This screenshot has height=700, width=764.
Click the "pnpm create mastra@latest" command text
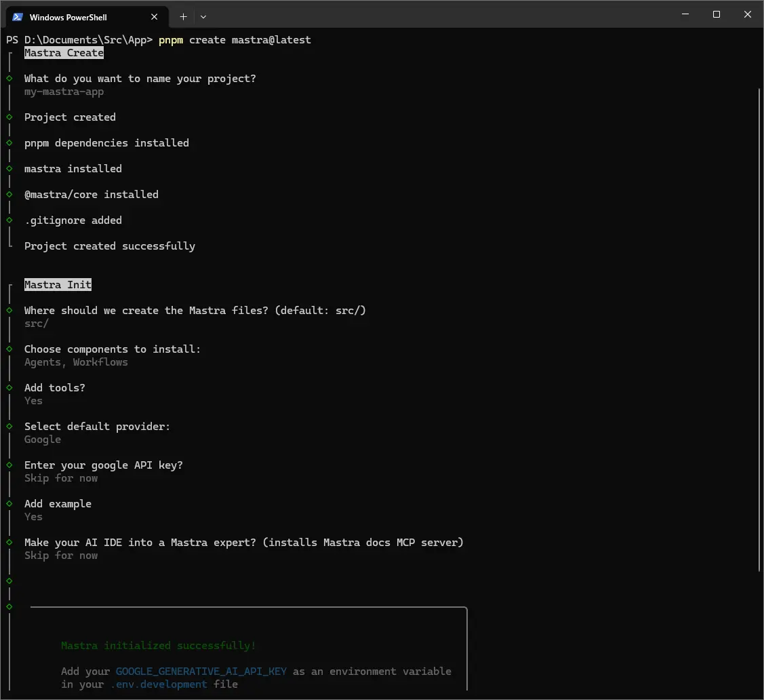235,40
